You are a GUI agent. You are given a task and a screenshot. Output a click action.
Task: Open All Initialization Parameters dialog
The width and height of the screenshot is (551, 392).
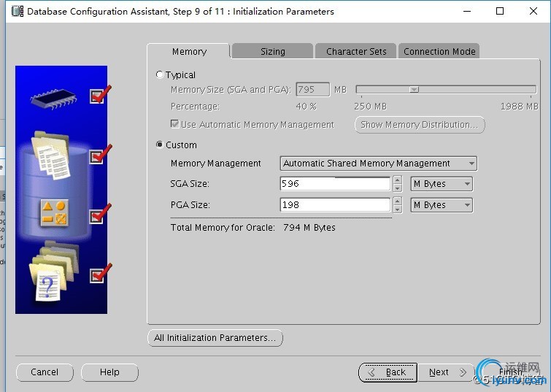click(215, 338)
